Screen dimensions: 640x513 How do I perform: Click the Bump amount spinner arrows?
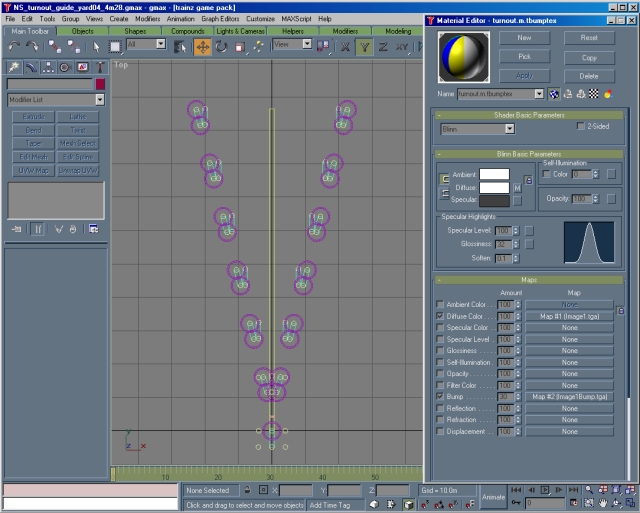(x=518, y=397)
